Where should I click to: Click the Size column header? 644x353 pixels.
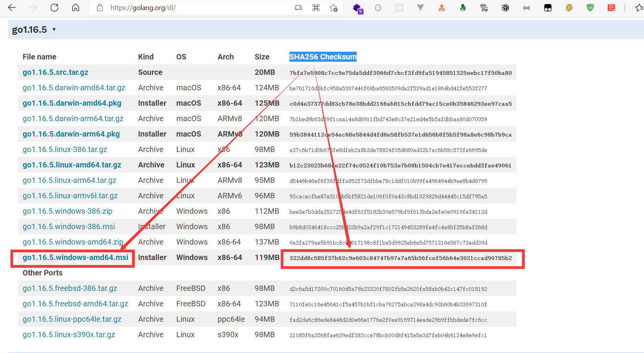(262, 57)
